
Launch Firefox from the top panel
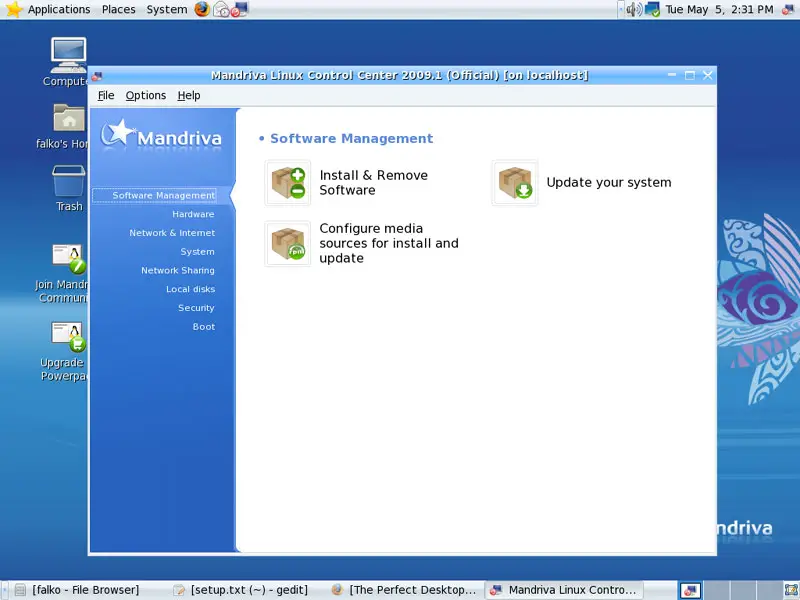pyautogui.click(x=202, y=9)
